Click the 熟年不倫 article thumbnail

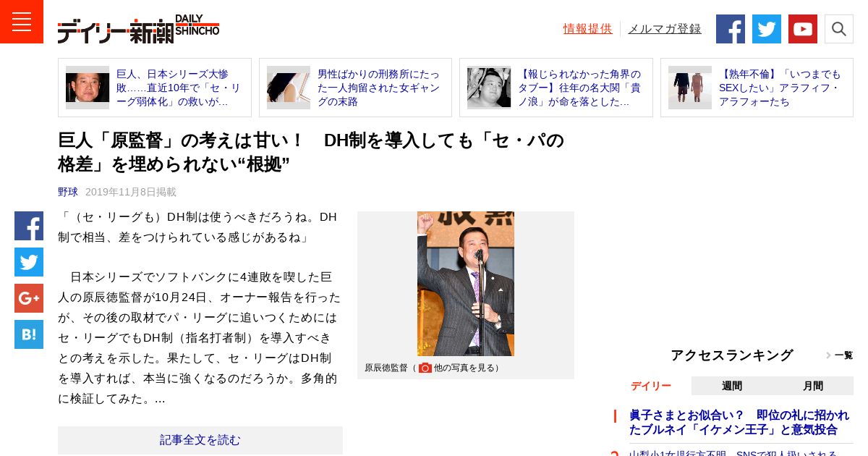(x=690, y=88)
